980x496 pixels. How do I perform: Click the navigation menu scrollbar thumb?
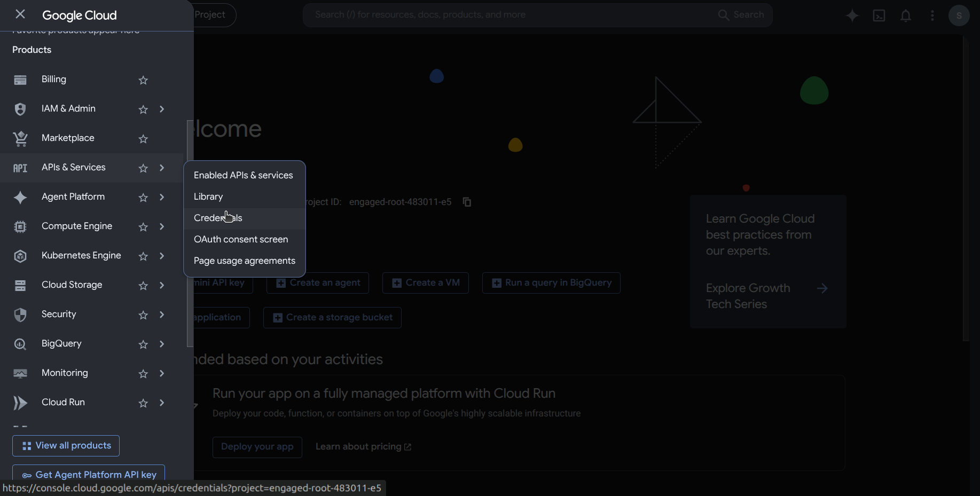[190, 233]
